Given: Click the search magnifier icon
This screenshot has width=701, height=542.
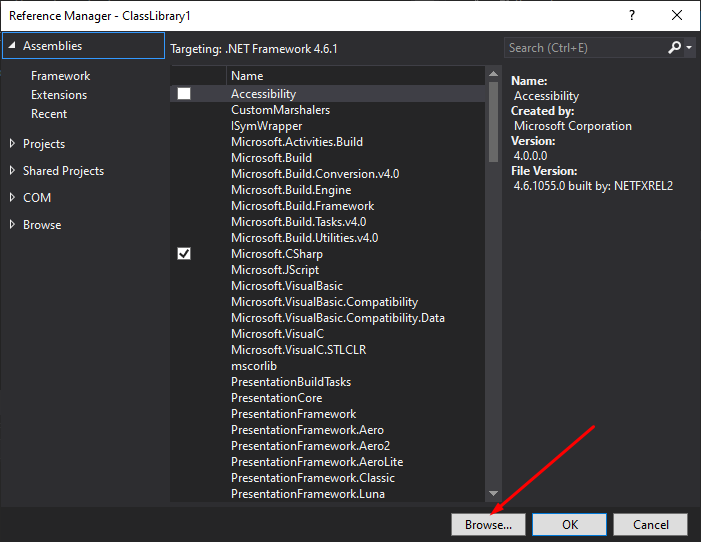Looking at the screenshot, I should 675,47.
